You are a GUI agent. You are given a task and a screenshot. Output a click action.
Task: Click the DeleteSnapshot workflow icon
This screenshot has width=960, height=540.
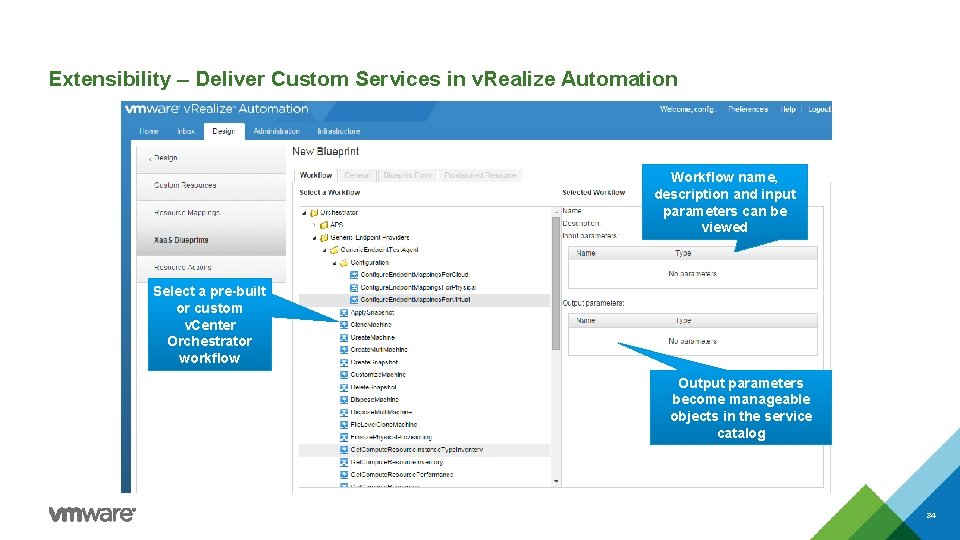pos(344,388)
